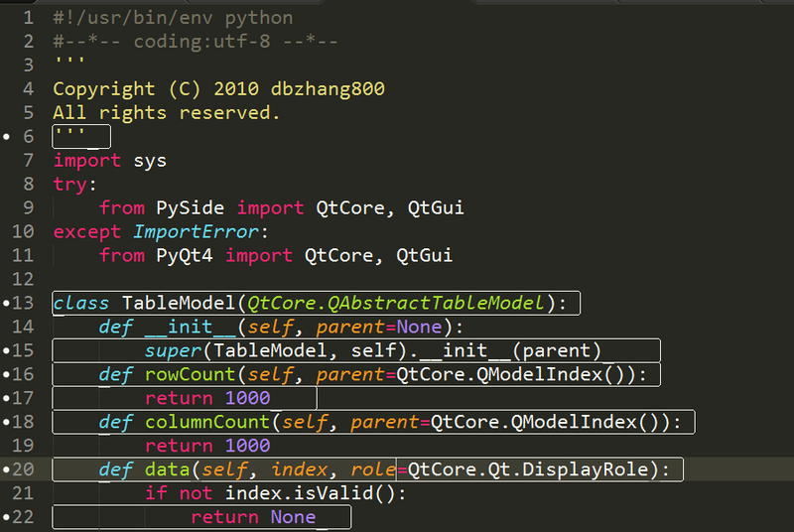Click line number 1 in the gutter
Image resolution: width=794 pixels, height=532 pixels.
pyautogui.click(x=28, y=18)
